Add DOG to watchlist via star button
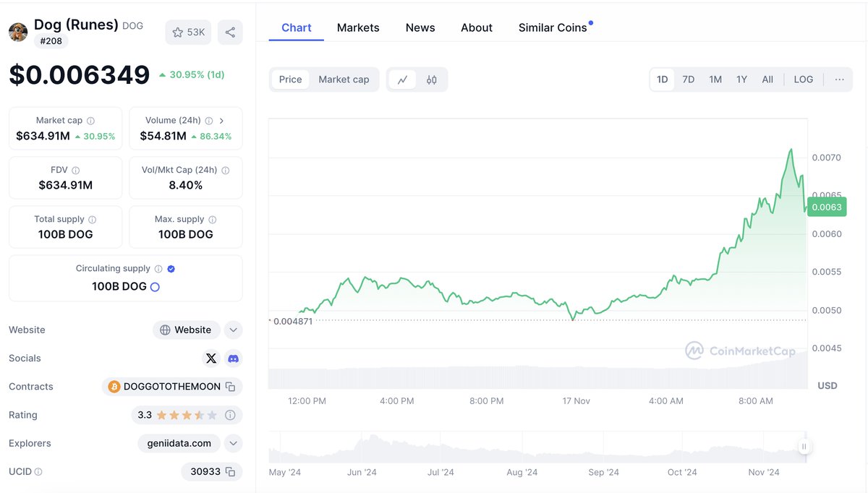This screenshot has height=493, width=868. [188, 32]
